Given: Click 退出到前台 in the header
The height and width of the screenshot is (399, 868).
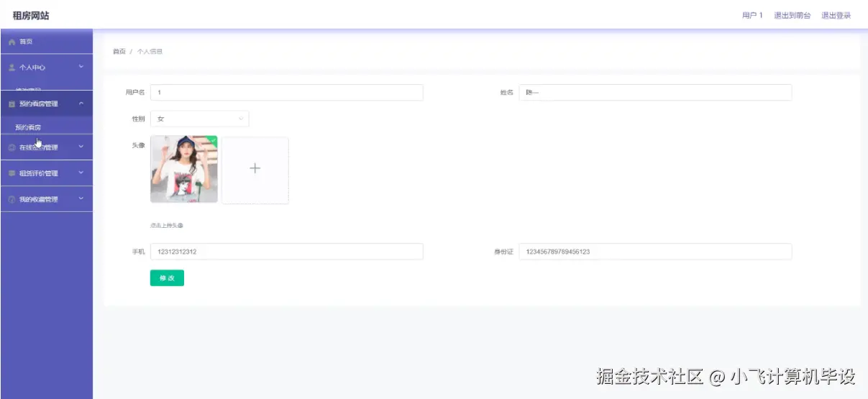Looking at the screenshot, I should 792,15.
